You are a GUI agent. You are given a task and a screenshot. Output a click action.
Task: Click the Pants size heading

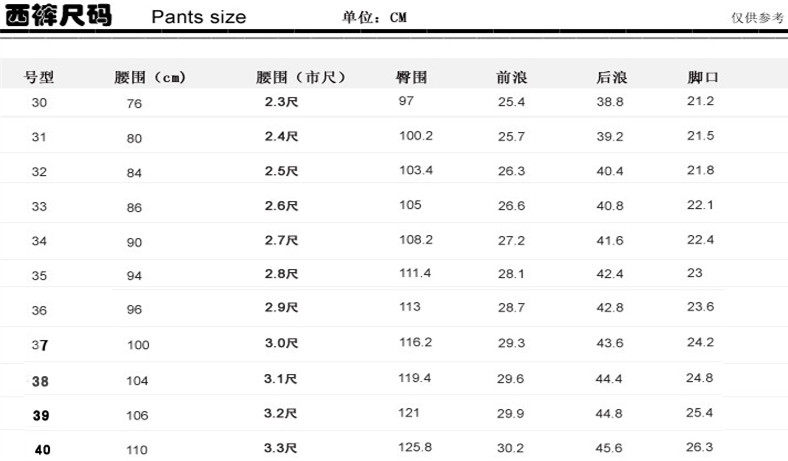click(198, 18)
